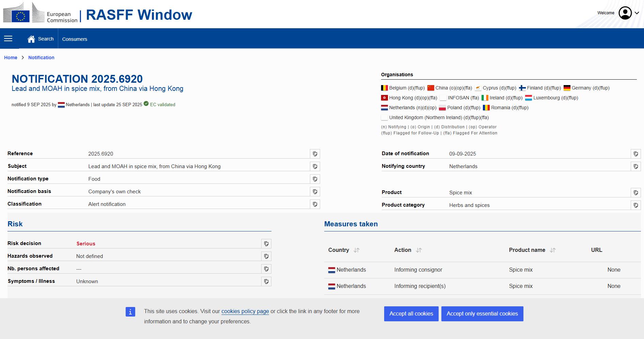Copy the Symptoms / Illness value

click(266, 281)
